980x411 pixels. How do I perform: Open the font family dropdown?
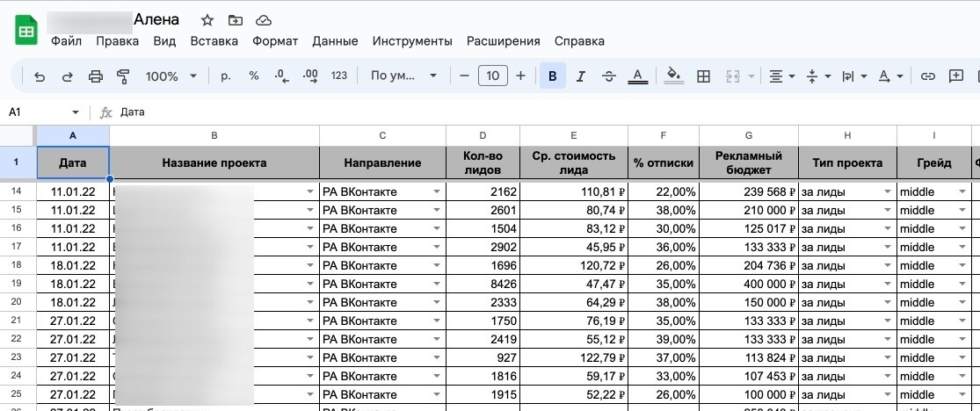[403, 76]
